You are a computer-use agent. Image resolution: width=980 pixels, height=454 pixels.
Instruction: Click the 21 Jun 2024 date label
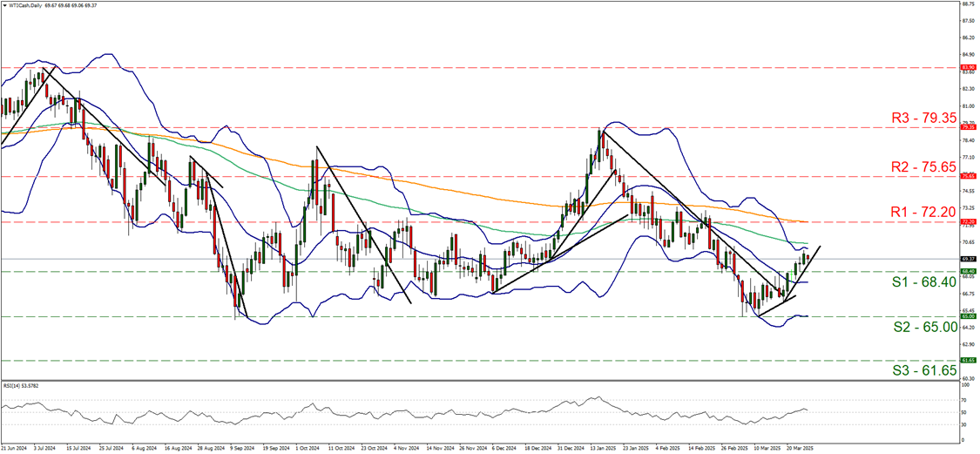pos(14,450)
